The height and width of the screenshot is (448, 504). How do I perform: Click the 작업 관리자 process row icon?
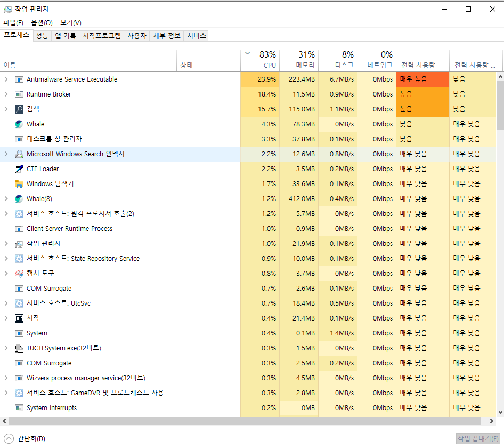coord(19,244)
